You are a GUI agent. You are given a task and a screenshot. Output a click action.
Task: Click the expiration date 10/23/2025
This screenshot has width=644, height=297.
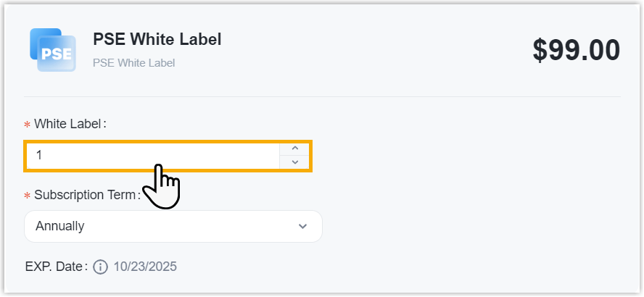pos(145,267)
